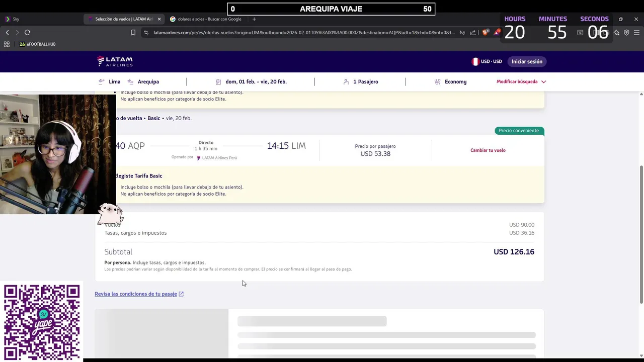
Task: Close the LATAM Airlines tab
Action: click(x=159, y=19)
